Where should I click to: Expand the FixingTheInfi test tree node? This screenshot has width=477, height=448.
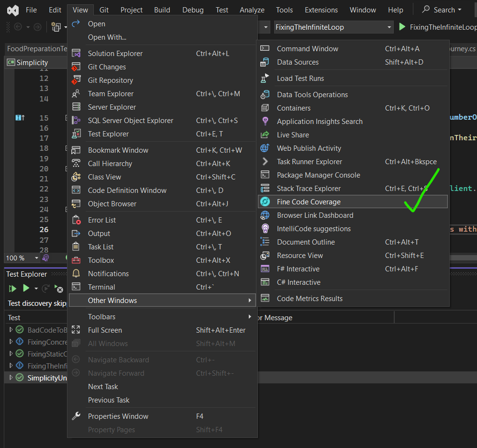[11, 366]
